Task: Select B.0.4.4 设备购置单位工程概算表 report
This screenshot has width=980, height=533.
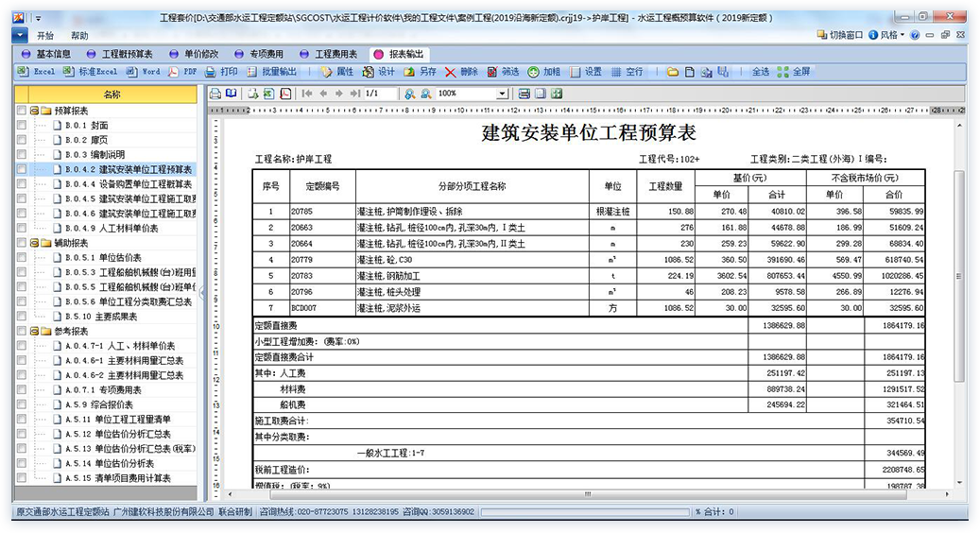Action: point(129,184)
